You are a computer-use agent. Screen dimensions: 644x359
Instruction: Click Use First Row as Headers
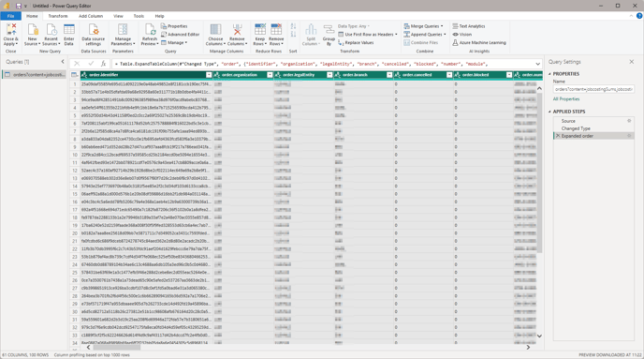point(368,35)
